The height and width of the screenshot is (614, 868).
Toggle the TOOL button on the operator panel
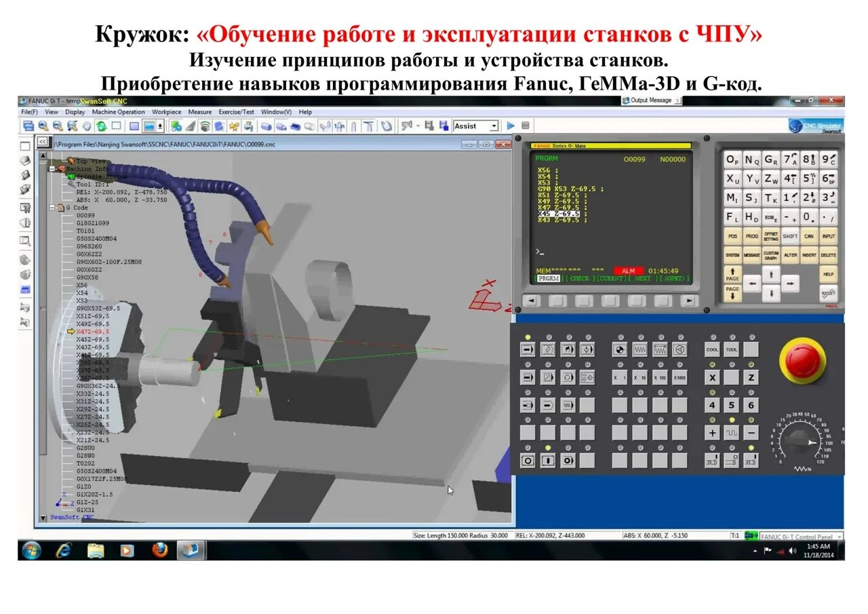tap(732, 349)
